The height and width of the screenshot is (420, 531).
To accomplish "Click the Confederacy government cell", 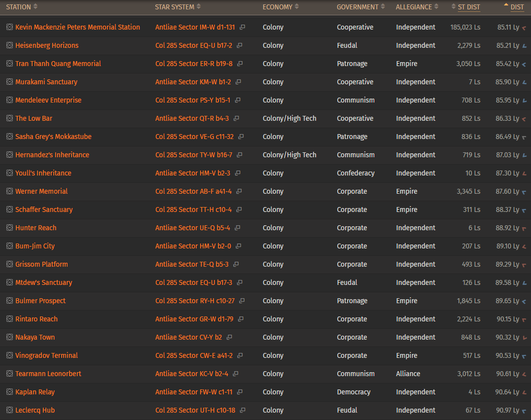I will (x=355, y=173).
